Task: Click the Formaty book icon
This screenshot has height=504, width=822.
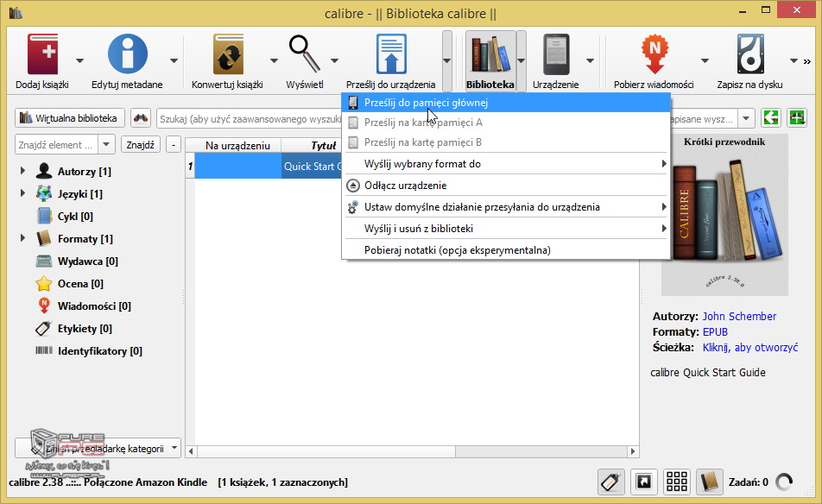Action: pos(44,238)
